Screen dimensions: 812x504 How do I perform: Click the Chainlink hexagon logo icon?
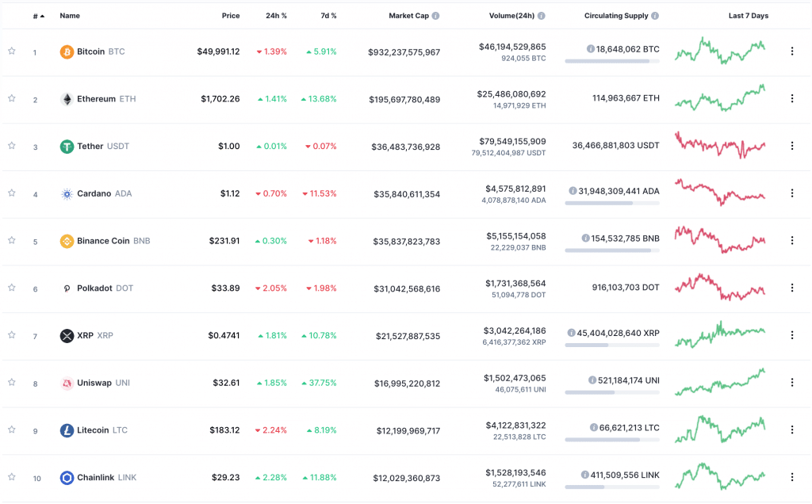point(67,478)
